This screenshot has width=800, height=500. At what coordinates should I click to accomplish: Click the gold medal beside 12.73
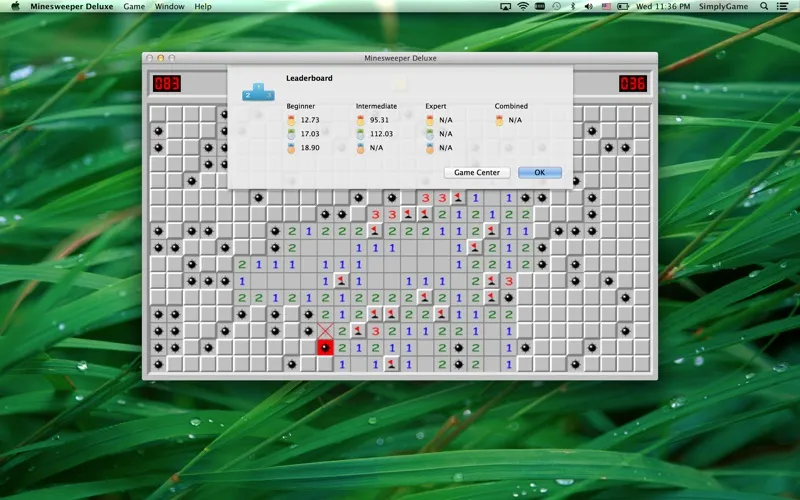coord(291,120)
